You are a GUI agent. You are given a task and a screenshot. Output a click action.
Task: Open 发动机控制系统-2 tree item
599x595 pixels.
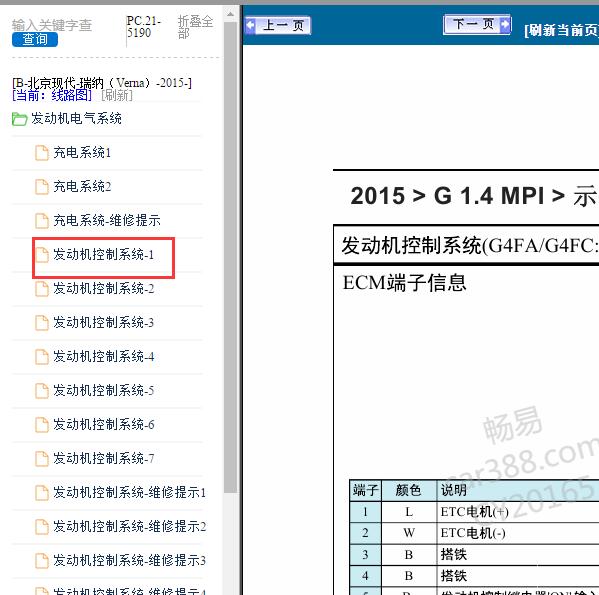pyautogui.click(x=104, y=288)
